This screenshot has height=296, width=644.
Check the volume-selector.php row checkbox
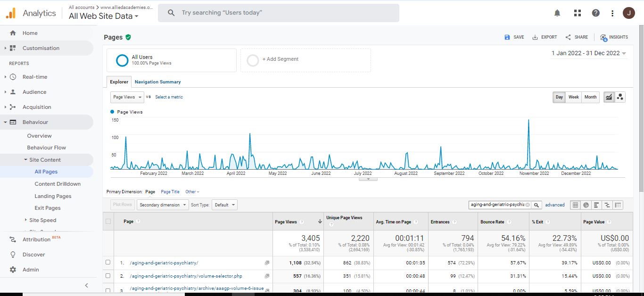coord(108,276)
